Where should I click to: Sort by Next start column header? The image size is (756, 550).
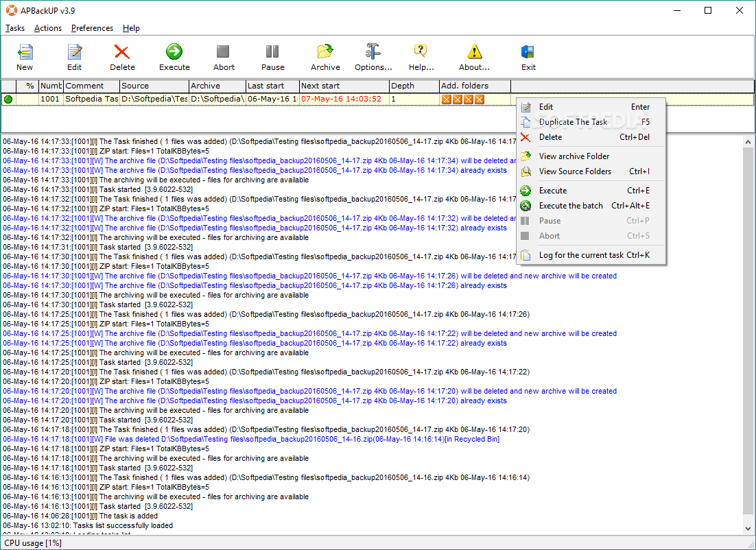point(344,86)
